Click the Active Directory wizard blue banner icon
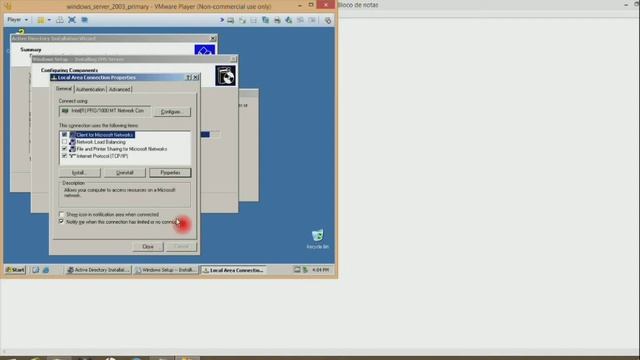Viewport: 640px width, 360px height. point(204,51)
